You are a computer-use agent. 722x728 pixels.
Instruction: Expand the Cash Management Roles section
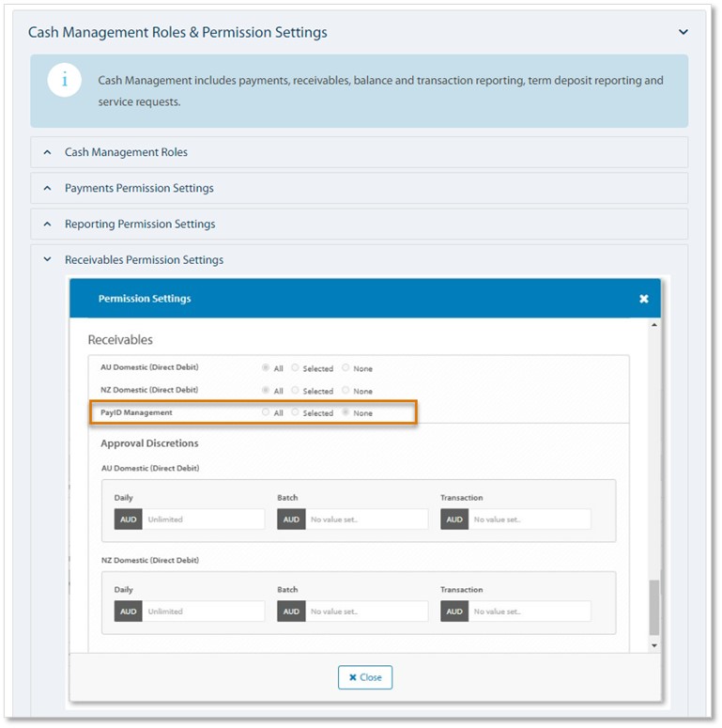tap(47, 152)
